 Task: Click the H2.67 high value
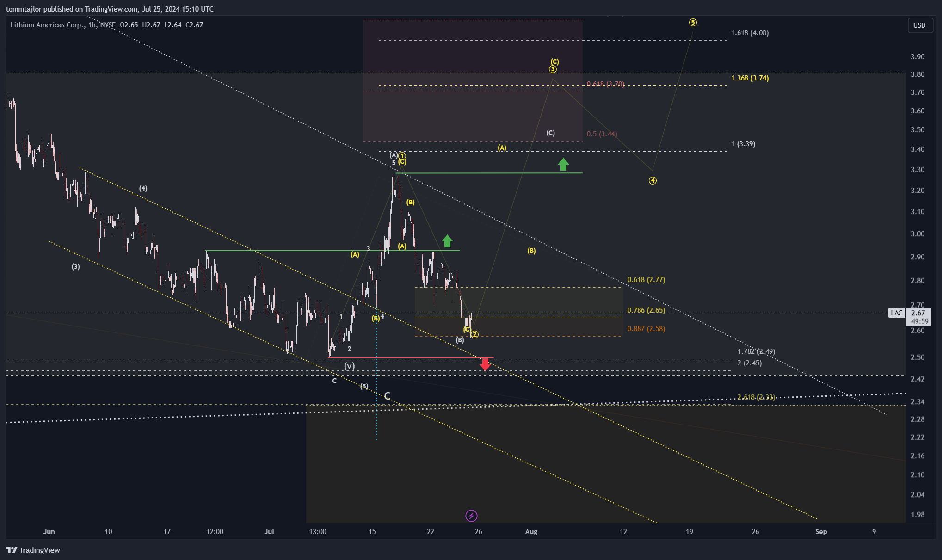tap(151, 25)
